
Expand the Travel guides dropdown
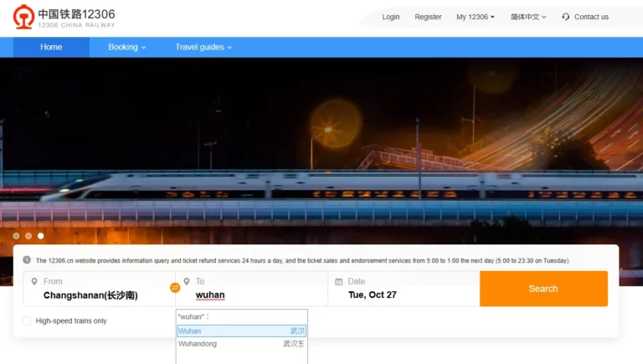pos(203,47)
